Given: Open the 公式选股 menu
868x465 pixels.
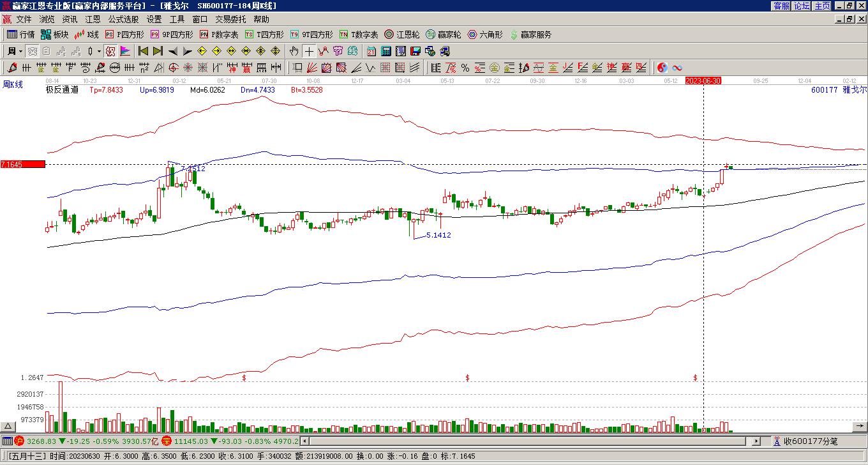Looking at the screenshot, I should pyautogui.click(x=123, y=19).
